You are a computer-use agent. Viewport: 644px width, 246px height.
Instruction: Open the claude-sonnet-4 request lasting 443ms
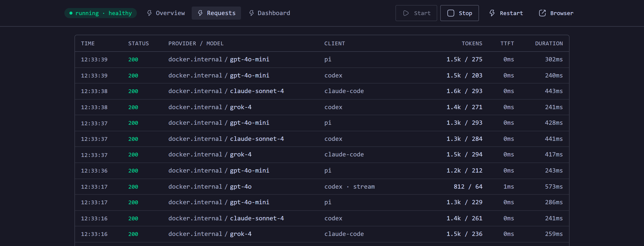(322, 91)
